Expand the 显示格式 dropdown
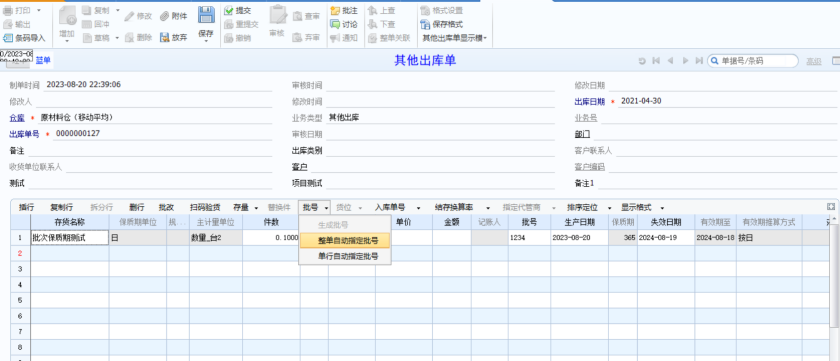Screen dimensions: 840x361 pos(662,208)
